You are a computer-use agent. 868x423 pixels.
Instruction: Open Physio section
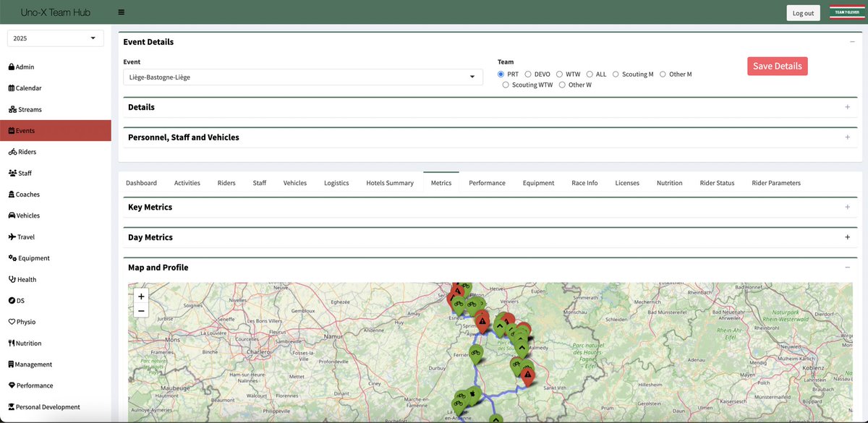pyautogui.click(x=22, y=322)
